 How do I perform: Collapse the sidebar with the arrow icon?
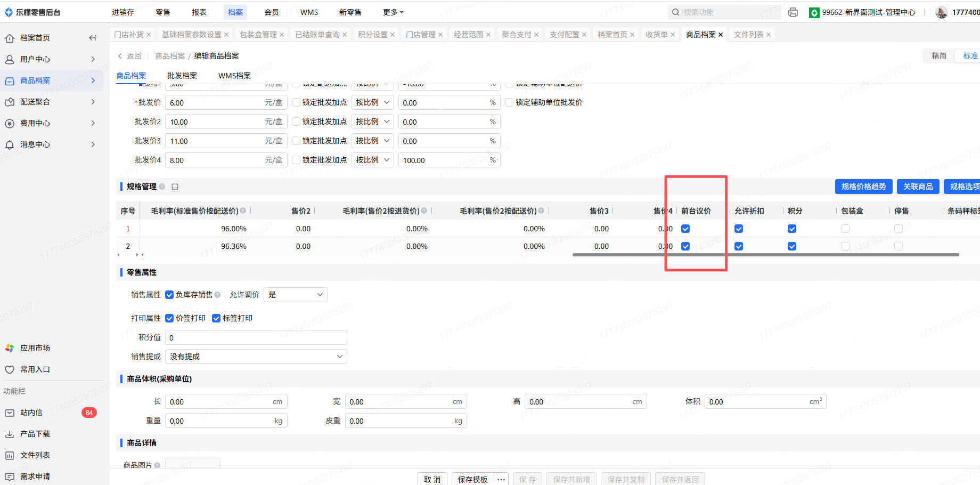[93, 38]
